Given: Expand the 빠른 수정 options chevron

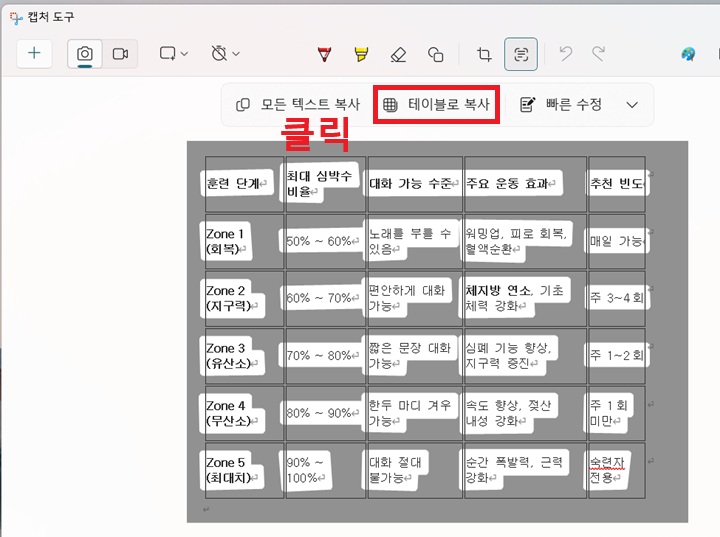Looking at the screenshot, I should click(632, 105).
